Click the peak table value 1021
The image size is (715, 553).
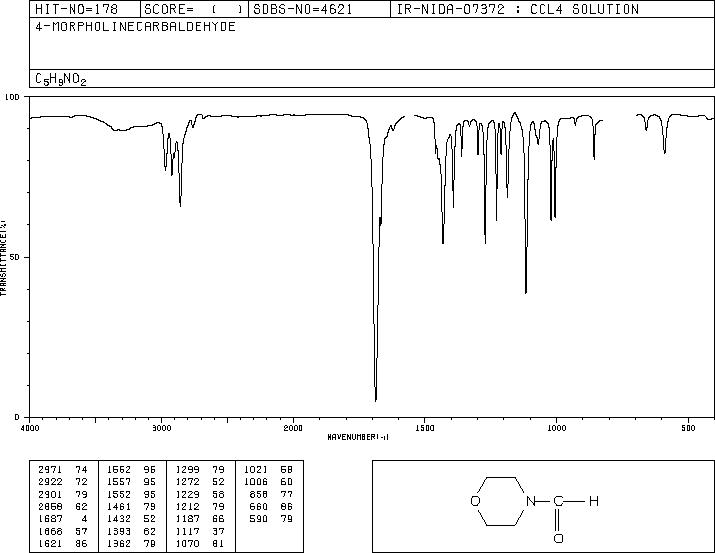[x=256, y=470]
